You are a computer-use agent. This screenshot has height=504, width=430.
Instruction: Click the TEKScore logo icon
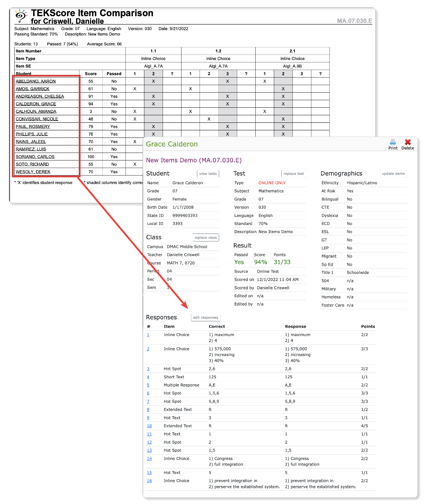pyautogui.click(x=21, y=16)
